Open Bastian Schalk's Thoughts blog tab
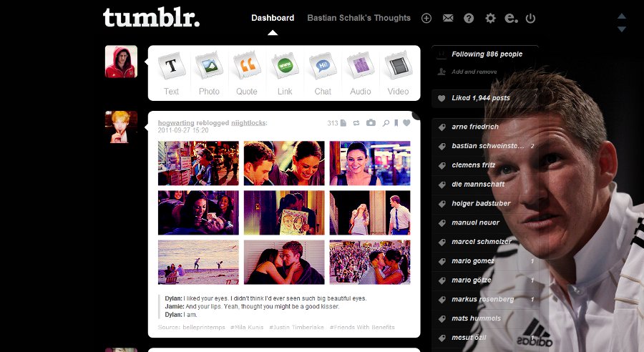Image resolution: width=644 pixels, height=352 pixels. pos(359,18)
